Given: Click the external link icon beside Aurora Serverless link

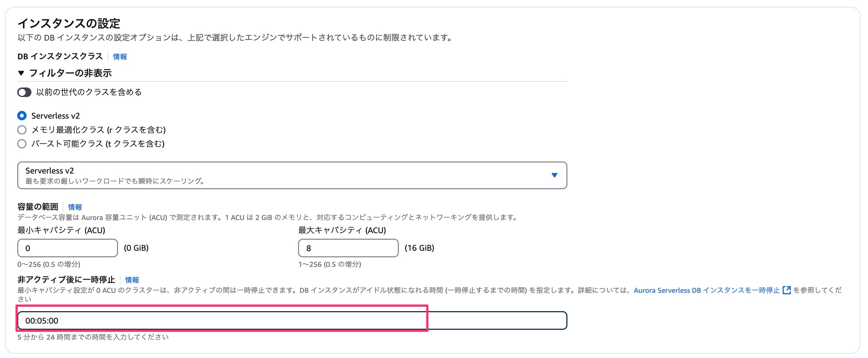Looking at the screenshot, I should 786,290.
